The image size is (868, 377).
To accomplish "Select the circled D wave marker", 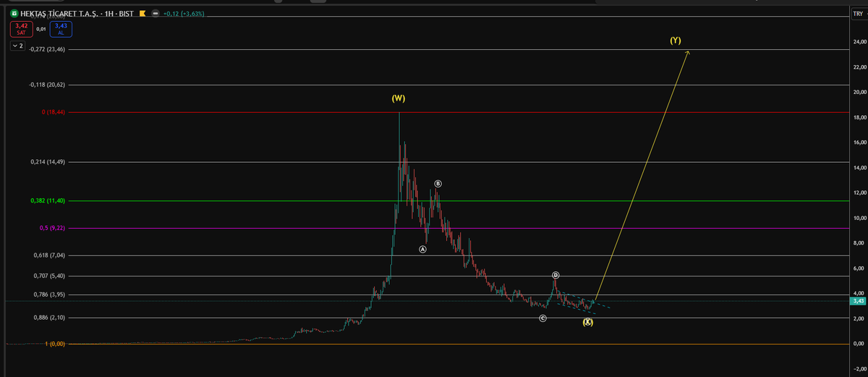I will point(556,275).
